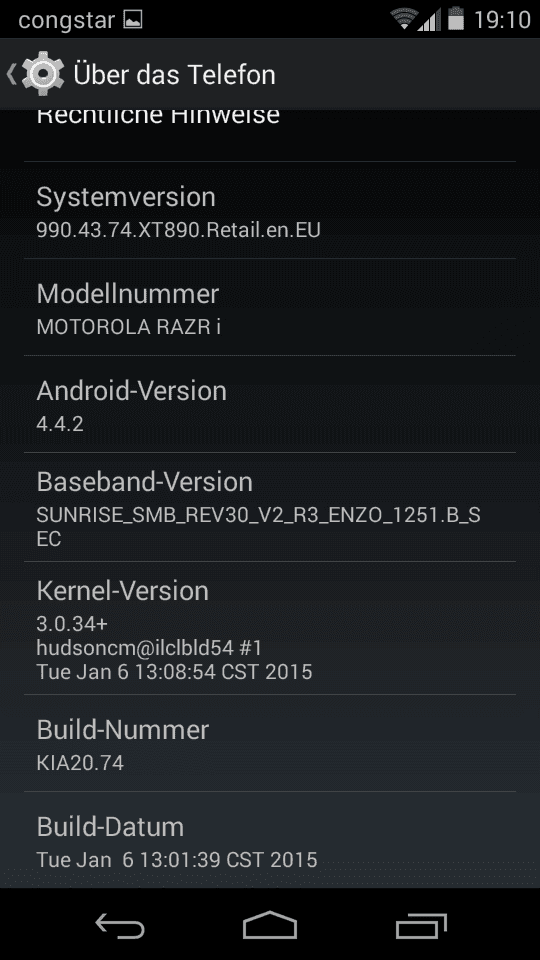Image resolution: width=540 pixels, height=960 pixels.
Task: Tap the Build-Datum entry
Action: 270,839
